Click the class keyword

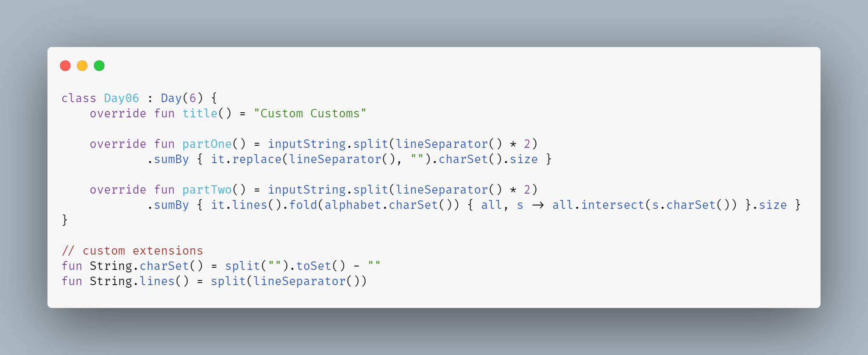click(79, 98)
